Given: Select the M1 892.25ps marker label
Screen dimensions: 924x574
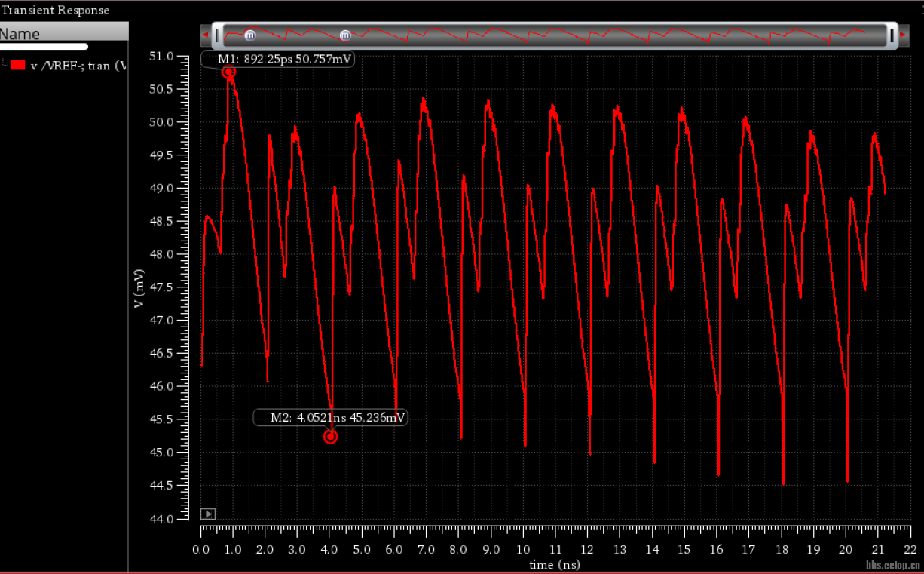Looking at the screenshot, I should coord(285,60).
